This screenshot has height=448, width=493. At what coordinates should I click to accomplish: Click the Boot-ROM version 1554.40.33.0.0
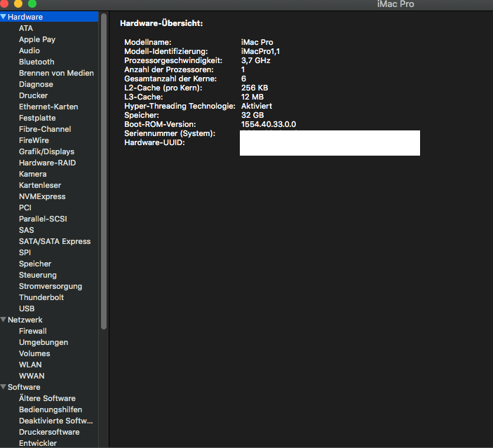pyautogui.click(x=269, y=124)
